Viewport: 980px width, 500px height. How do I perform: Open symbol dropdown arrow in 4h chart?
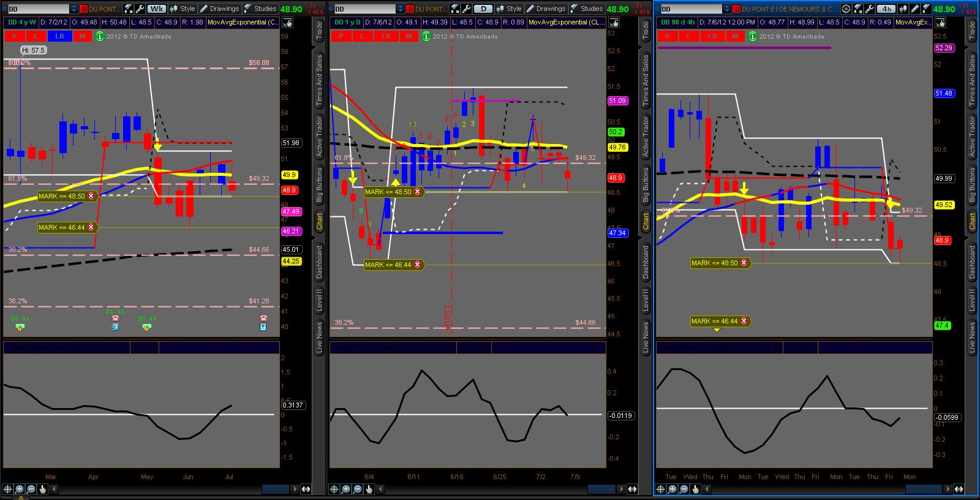click(727, 9)
